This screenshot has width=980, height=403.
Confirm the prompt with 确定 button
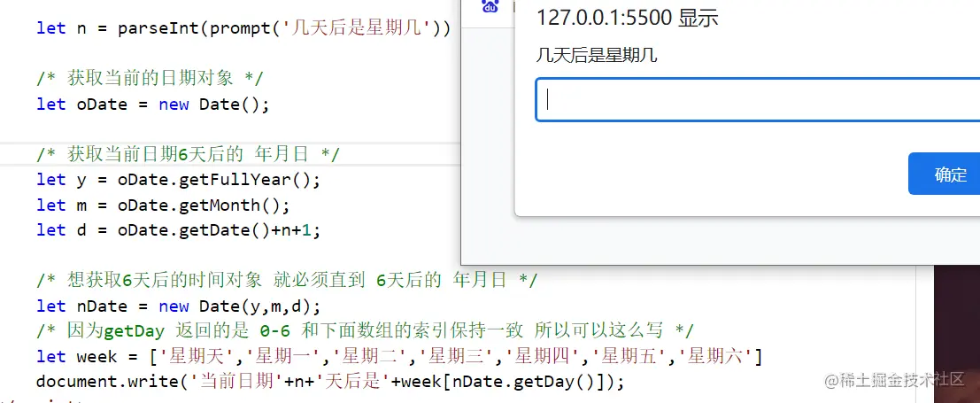949,174
